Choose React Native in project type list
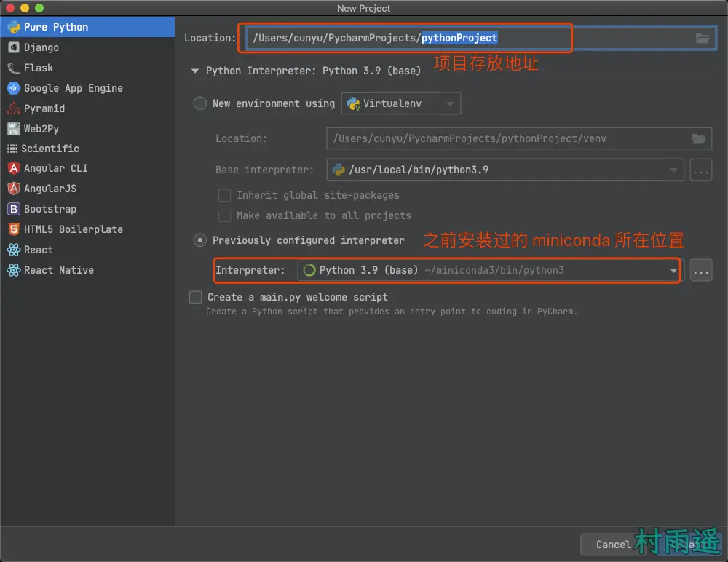Viewport: 728px width, 562px height. 58,270
